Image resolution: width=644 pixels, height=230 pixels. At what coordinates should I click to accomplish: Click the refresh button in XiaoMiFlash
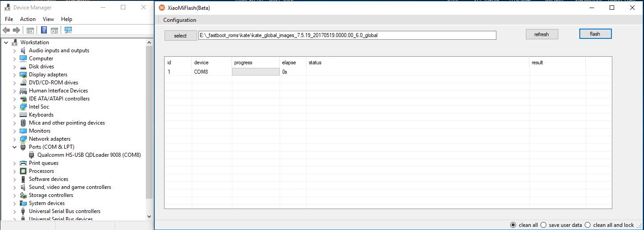click(x=541, y=34)
